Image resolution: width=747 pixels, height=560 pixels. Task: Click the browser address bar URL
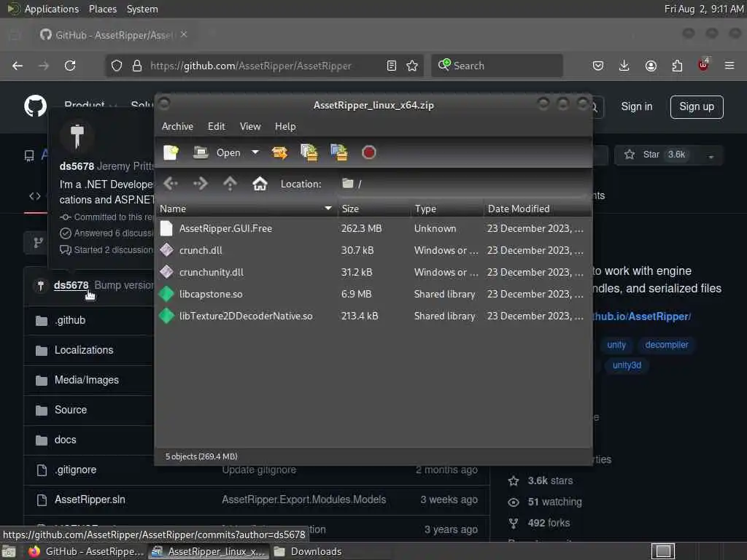[251, 66]
